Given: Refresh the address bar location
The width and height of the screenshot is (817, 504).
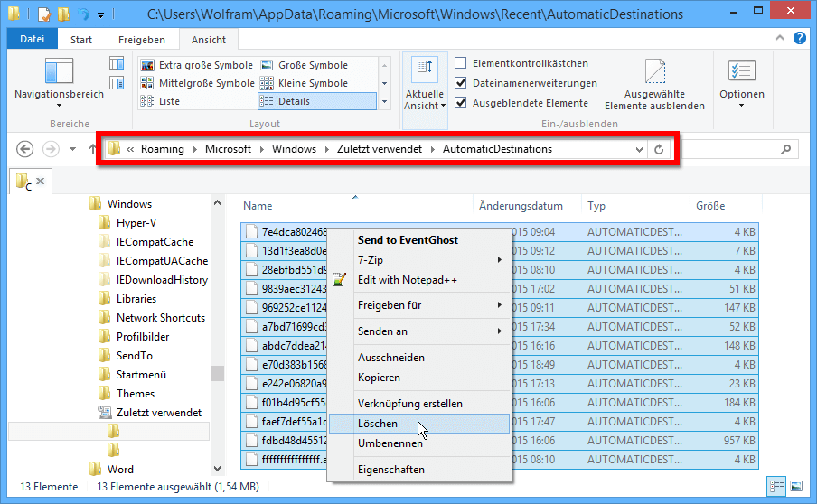Looking at the screenshot, I should 659,150.
